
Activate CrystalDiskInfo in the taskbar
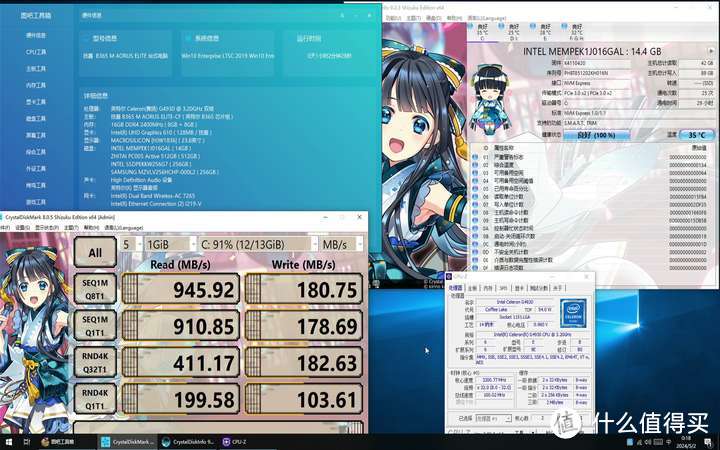point(192,441)
